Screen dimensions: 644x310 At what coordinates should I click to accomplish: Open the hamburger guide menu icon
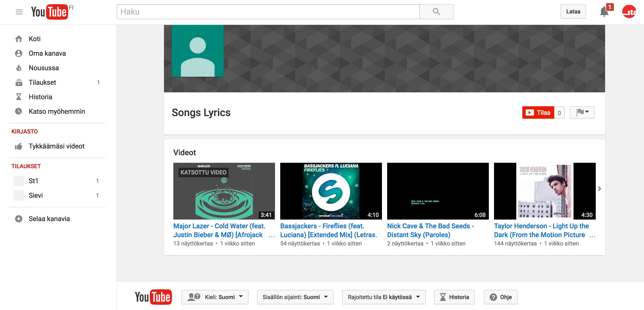19,12
